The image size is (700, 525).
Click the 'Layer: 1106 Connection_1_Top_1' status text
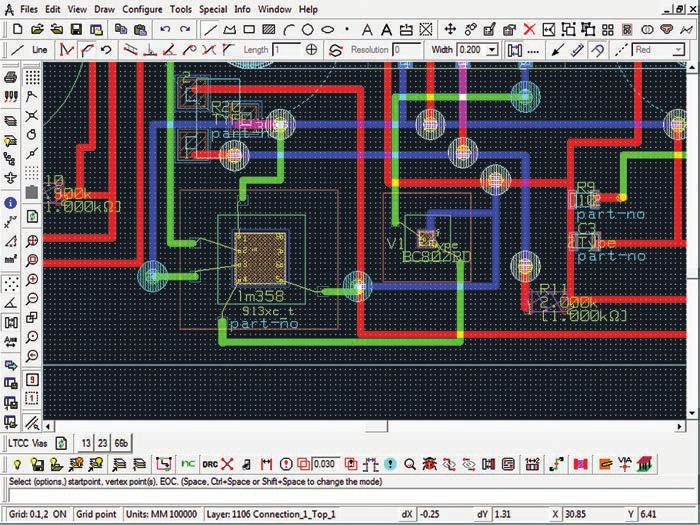pos(271,514)
